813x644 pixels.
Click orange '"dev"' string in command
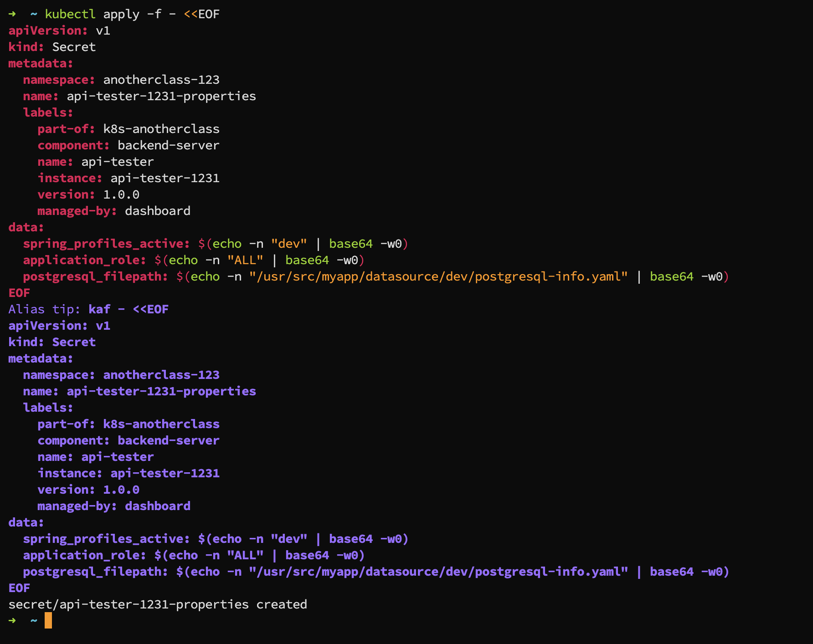coord(289,244)
